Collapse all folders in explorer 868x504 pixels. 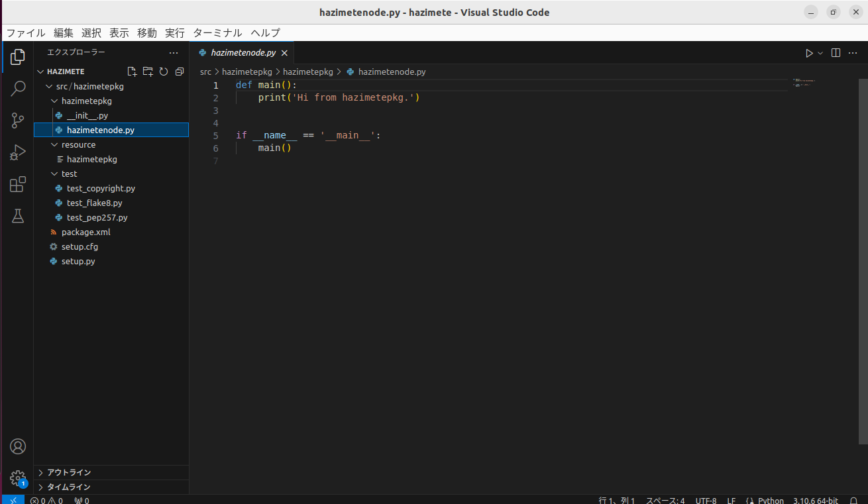[x=179, y=72]
